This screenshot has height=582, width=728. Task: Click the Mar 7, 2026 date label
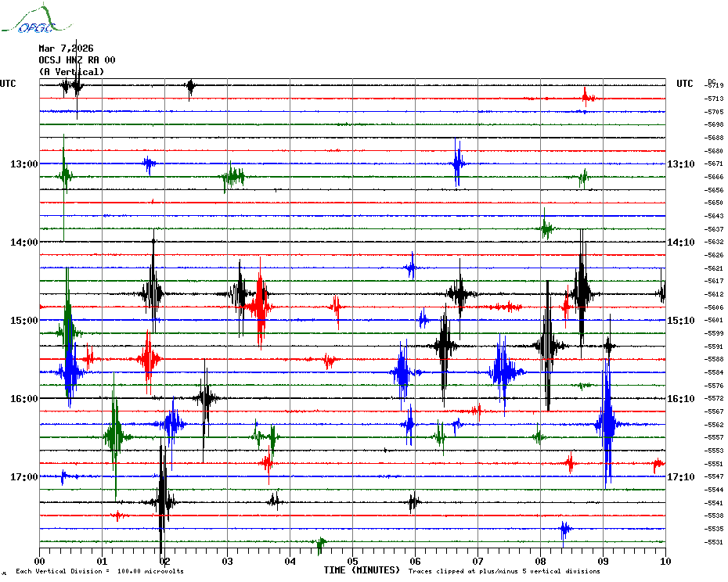[x=66, y=48]
